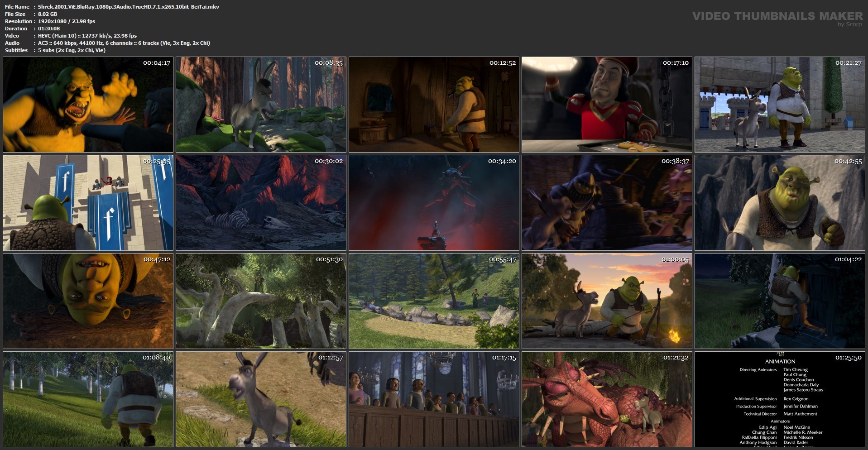Open the frame stamped 00:12:52
Image resolution: width=868 pixels, height=450 pixels.
click(x=434, y=105)
